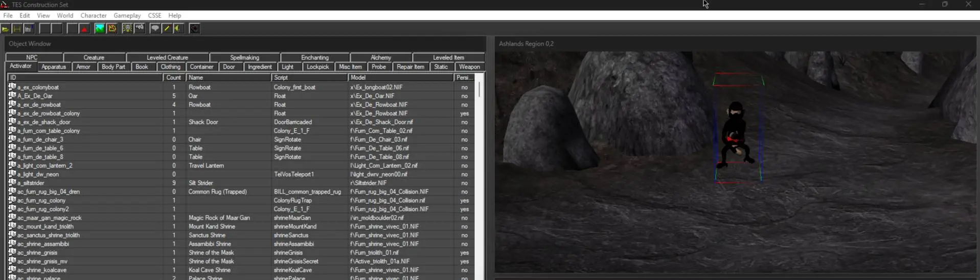Switch to the Misc Item tab
Image resolution: width=980 pixels, height=280 pixels.
351,67
